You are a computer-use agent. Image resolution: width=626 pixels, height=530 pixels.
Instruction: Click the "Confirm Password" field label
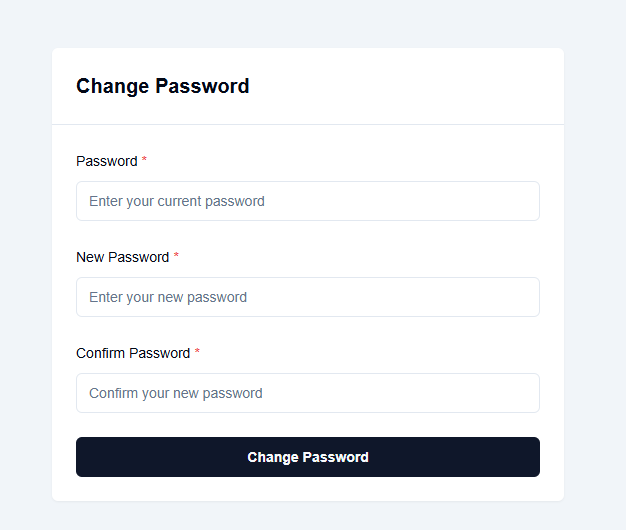pos(133,353)
